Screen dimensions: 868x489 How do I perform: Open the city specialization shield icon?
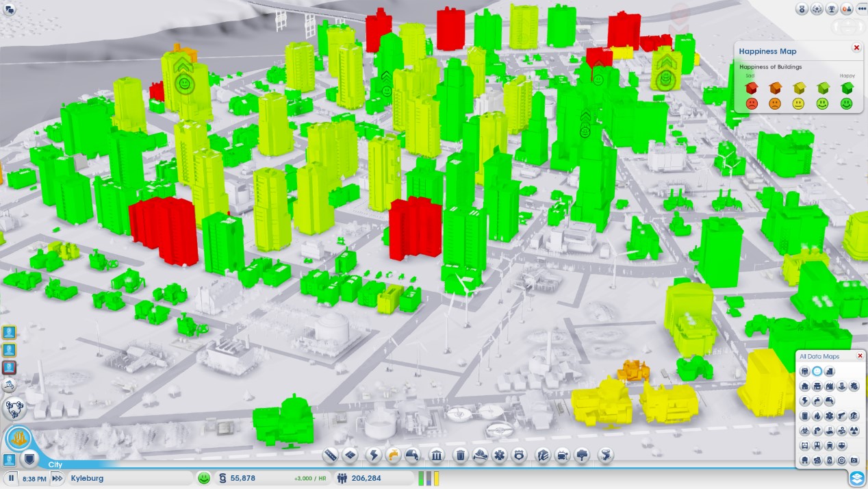30,459
